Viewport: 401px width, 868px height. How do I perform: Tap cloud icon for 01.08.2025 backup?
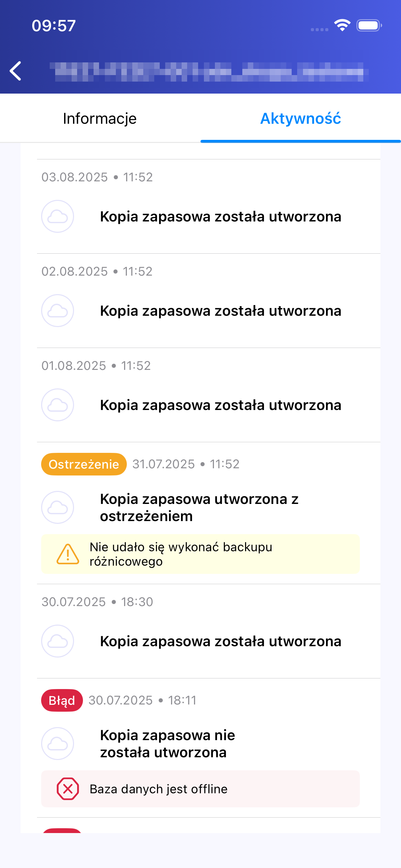pos(58,405)
